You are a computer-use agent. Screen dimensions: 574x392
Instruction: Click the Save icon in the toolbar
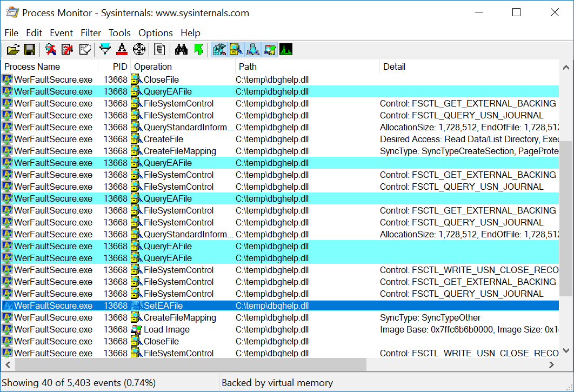(x=30, y=50)
